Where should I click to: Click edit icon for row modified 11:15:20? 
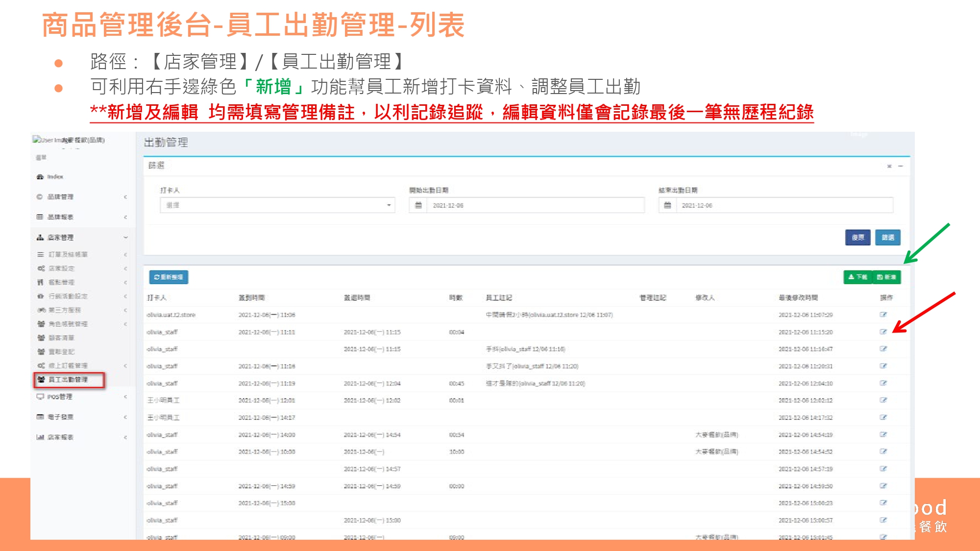(x=883, y=332)
